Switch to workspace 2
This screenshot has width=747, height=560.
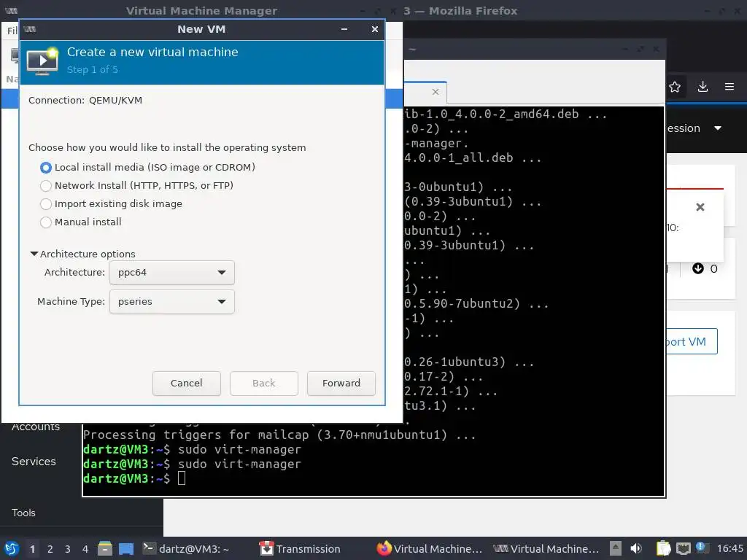pyautogui.click(x=50, y=549)
